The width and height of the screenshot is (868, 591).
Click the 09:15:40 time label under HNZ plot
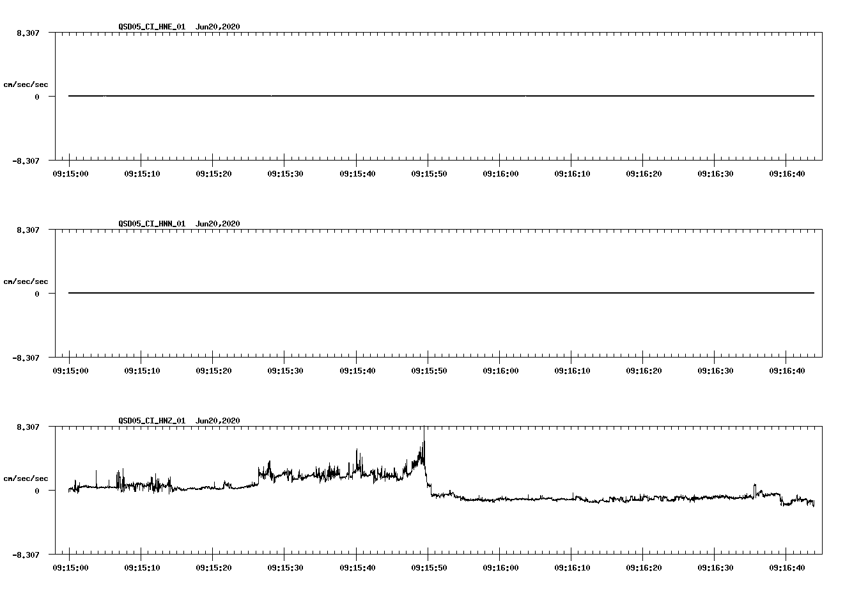point(356,567)
